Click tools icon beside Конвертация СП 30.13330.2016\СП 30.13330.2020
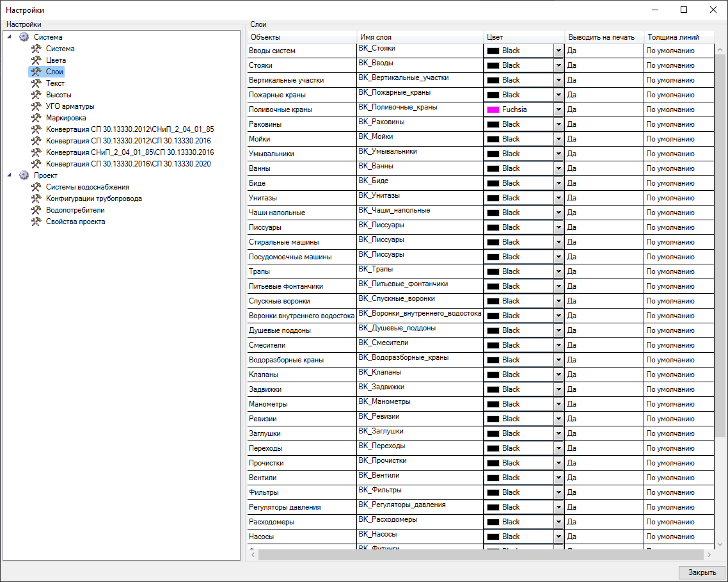728x582 pixels. pos(36,164)
